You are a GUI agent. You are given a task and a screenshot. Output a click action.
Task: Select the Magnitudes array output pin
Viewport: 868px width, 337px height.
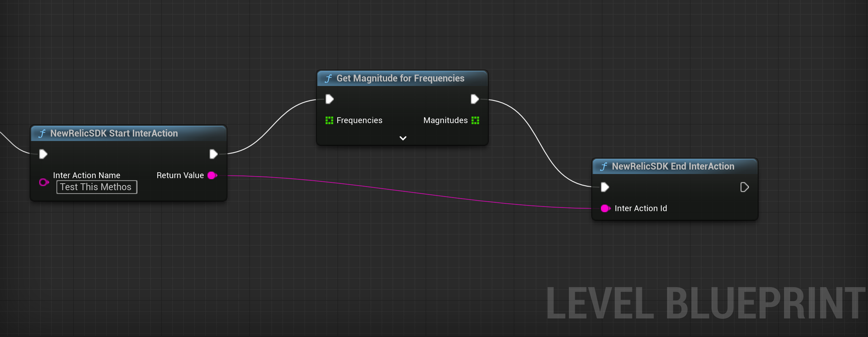(x=475, y=120)
